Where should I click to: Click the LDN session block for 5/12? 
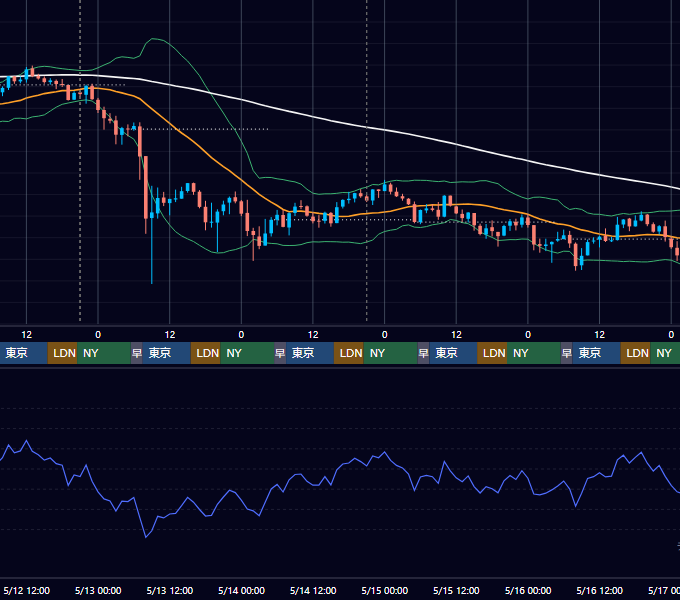(62, 353)
